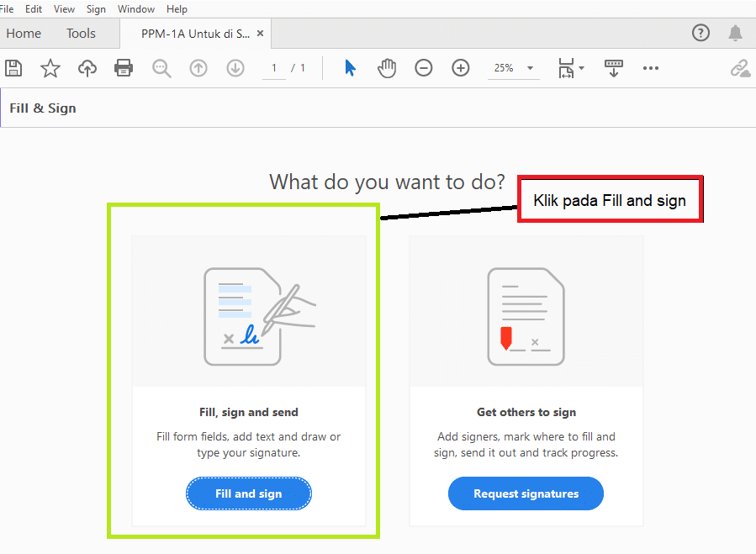Save the current PDF document
The image size is (756, 554).
point(13,68)
